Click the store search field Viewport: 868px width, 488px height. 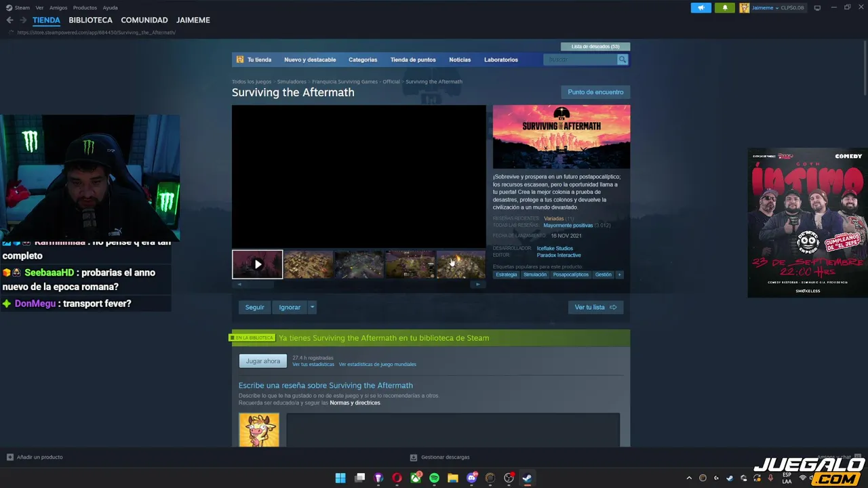(580, 60)
